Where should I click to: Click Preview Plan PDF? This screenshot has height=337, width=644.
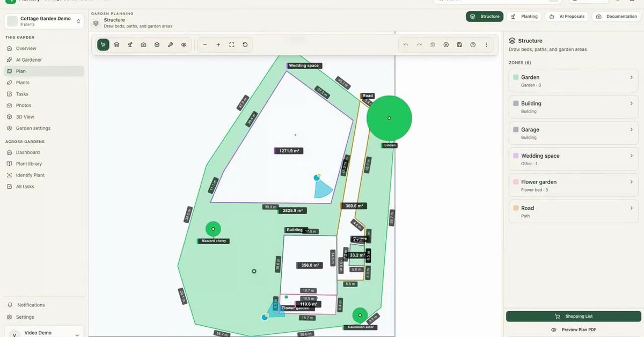tap(574, 329)
